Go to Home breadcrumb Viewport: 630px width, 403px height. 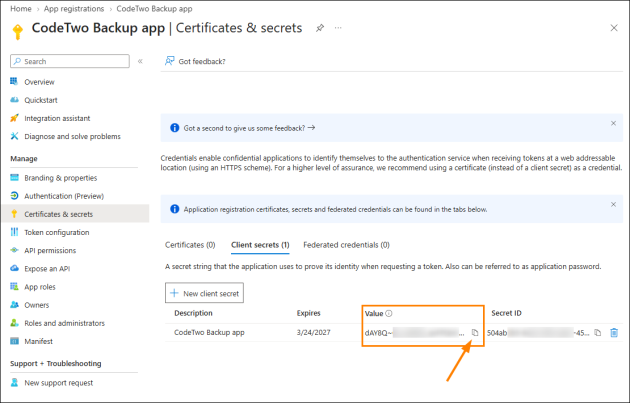(x=21, y=8)
